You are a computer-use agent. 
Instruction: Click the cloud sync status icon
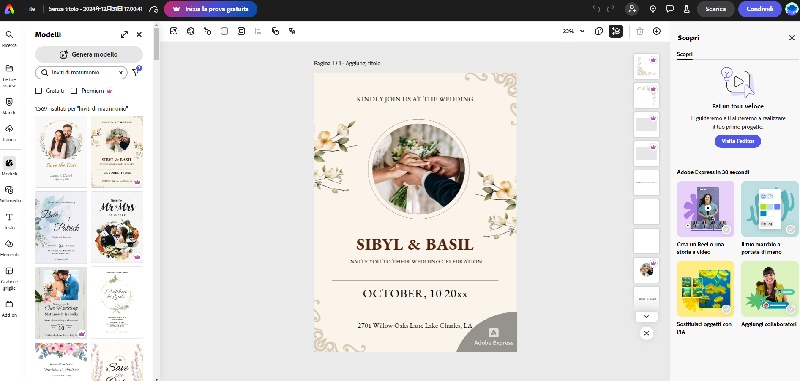154,9
